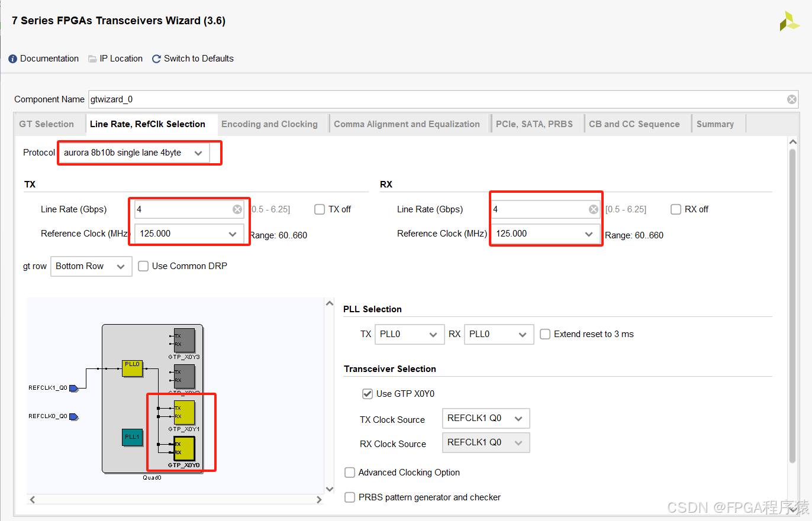Click main panel scroll up arrow
This screenshot has width=812, height=521.
coord(793,142)
